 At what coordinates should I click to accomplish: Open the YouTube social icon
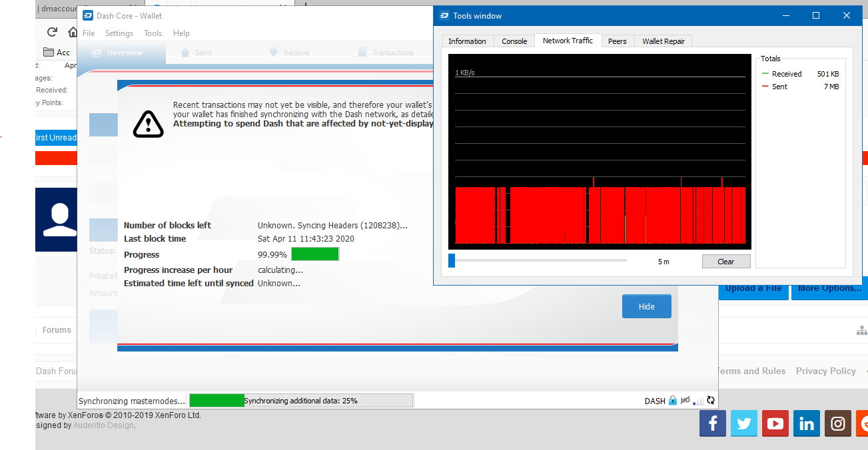coord(775,423)
